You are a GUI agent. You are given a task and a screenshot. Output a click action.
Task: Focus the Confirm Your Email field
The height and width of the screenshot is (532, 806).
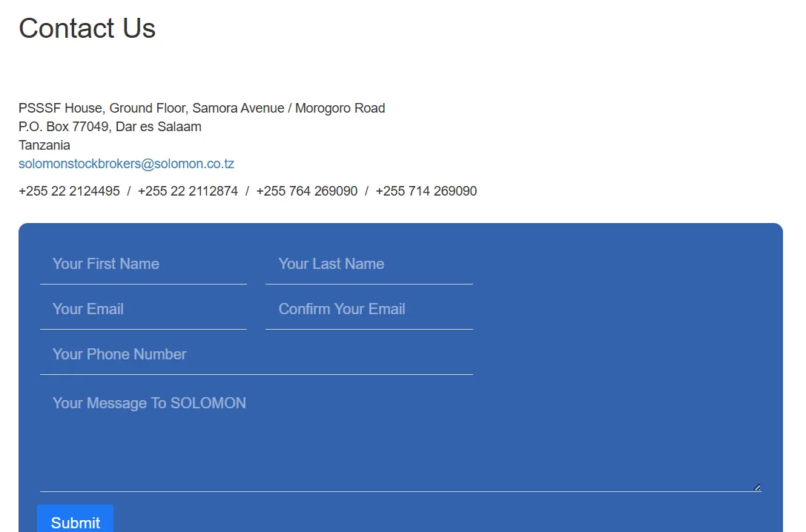click(x=369, y=310)
